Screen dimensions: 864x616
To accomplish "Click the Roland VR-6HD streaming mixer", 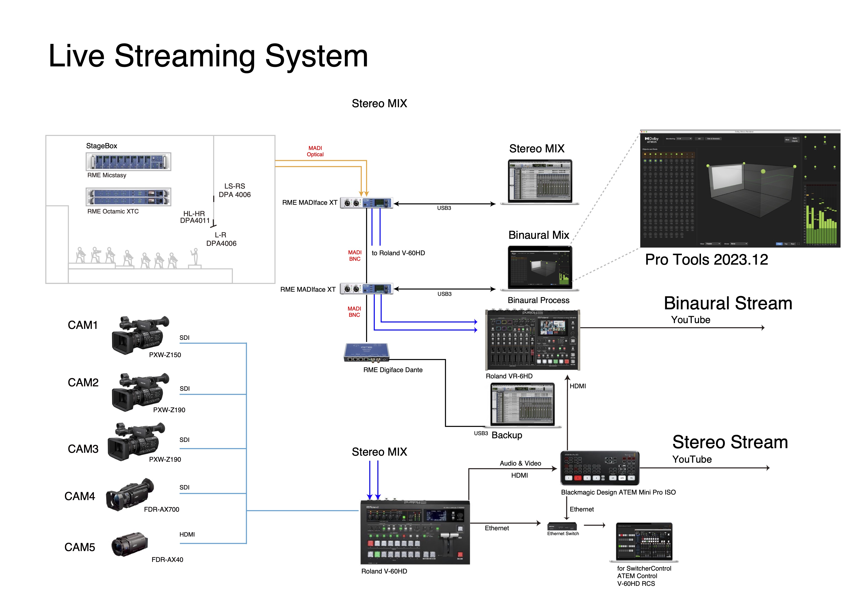I will [532, 340].
